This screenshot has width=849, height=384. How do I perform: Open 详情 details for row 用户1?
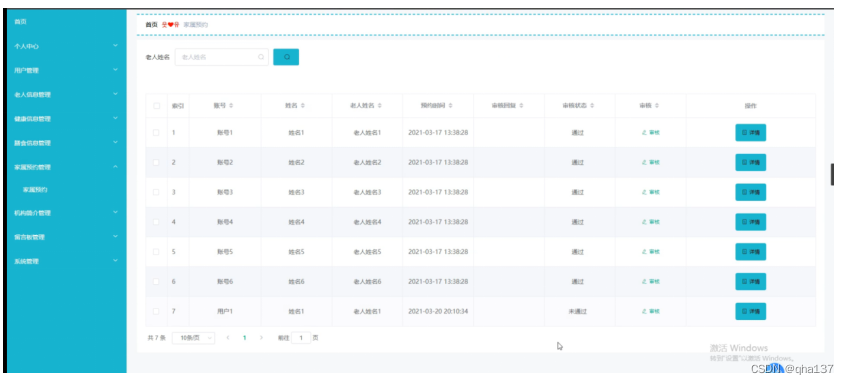click(x=750, y=311)
